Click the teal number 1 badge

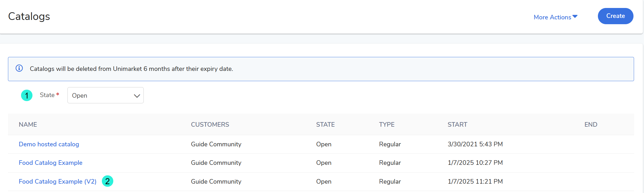pos(27,95)
